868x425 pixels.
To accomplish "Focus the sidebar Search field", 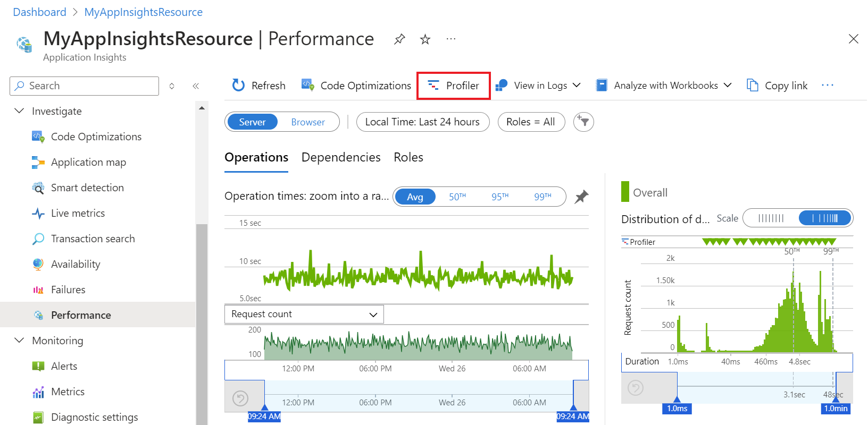I will tap(84, 86).
